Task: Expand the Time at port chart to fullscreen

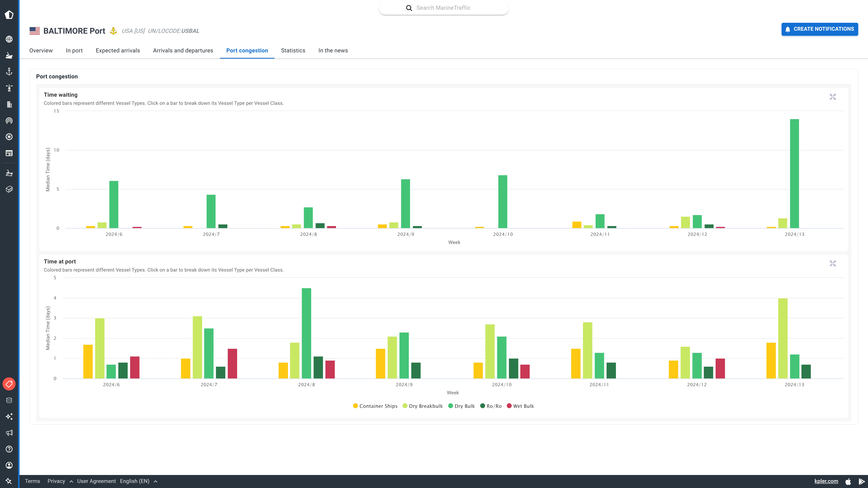Action: click(x=833, y=263)
